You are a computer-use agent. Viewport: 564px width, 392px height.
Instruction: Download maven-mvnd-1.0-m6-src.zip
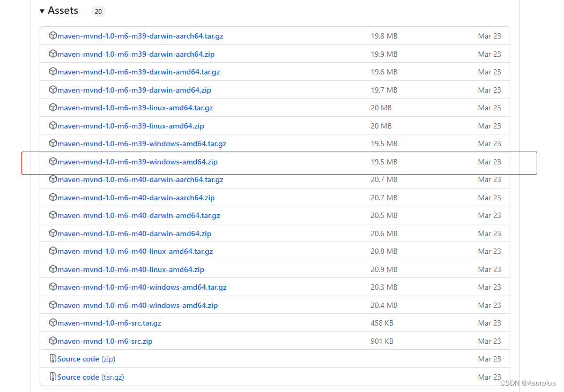pos(105,341)
